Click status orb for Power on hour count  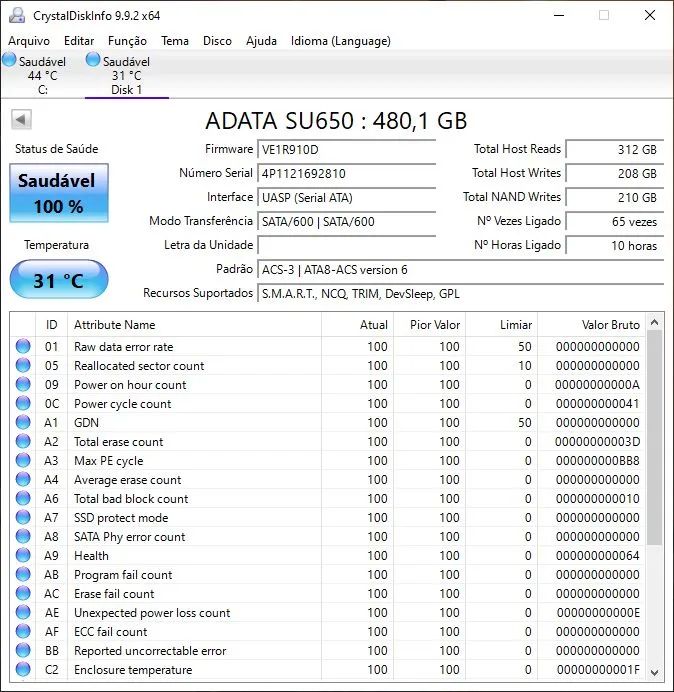coord(23,384)
